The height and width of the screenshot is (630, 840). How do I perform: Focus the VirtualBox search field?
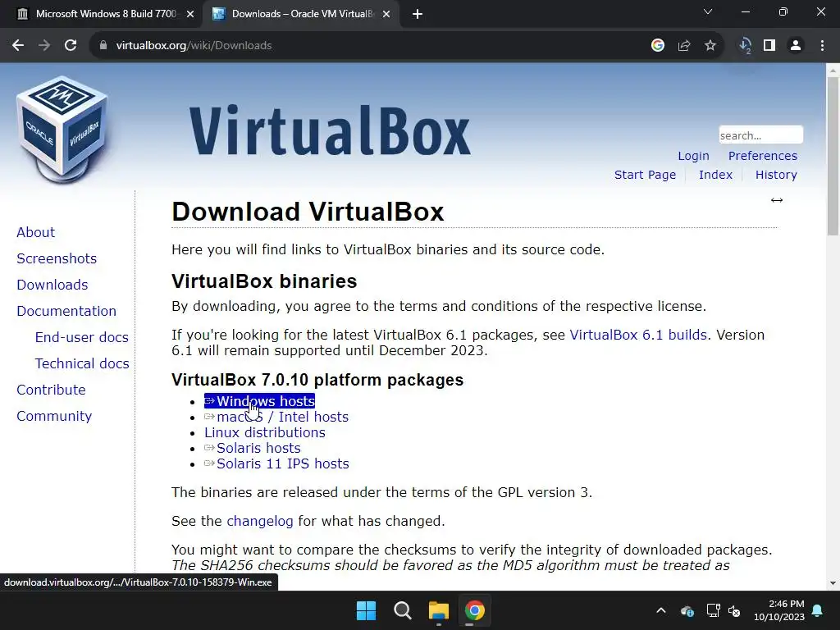coord(760,135)
